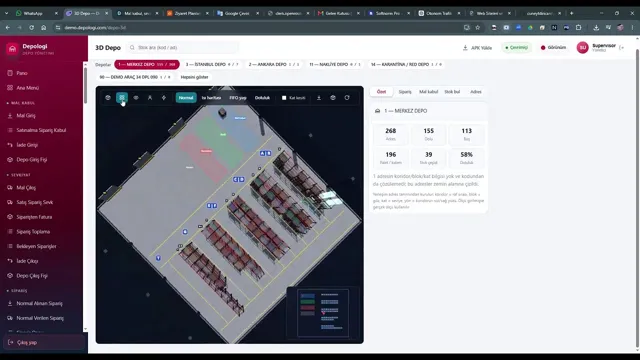The width and height of the screenshot is (640, 360).
Task: Click the lightning bolt icon in the 3D toolbar
Action: (164, 98)
